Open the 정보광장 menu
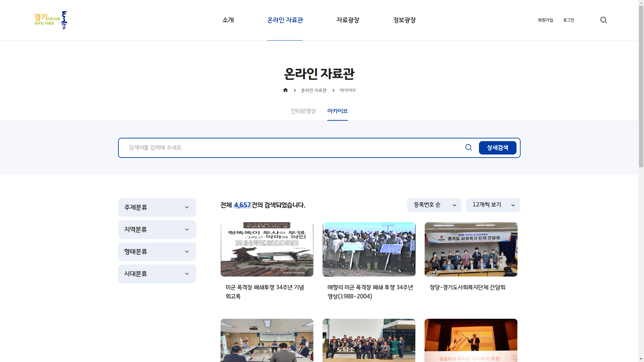644x362 pixels. pos(404,20)
